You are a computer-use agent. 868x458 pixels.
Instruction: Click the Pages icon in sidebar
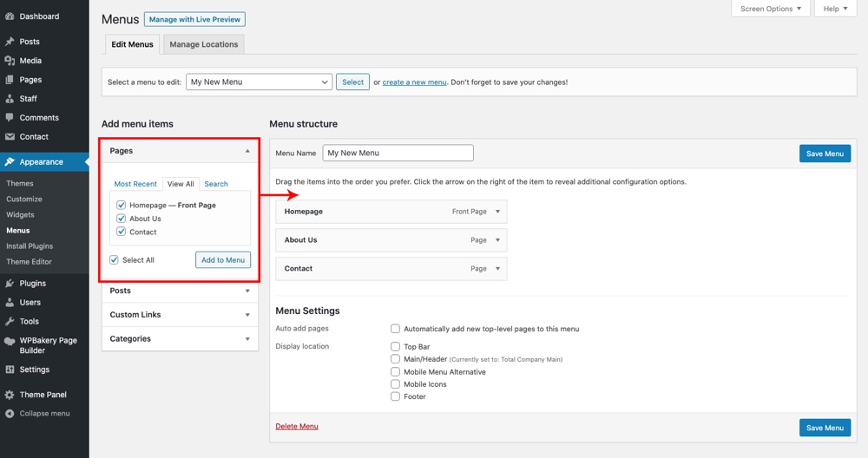(x=10, y=80)
